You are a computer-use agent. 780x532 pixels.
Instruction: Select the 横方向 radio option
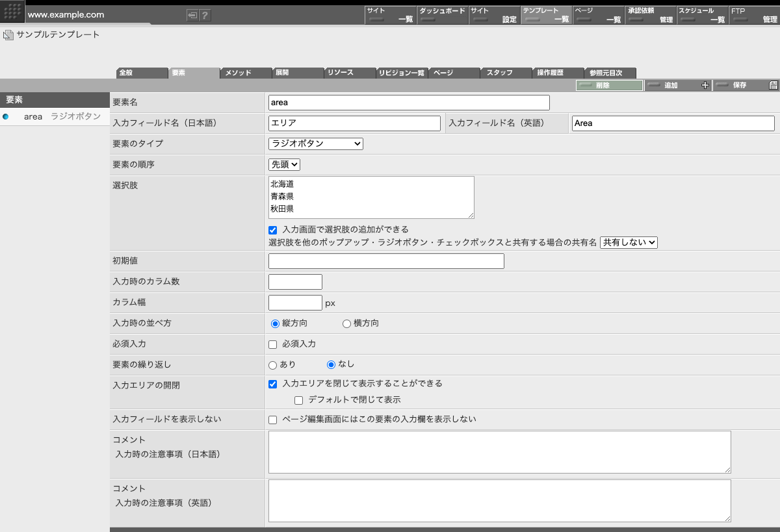pyautogui.click(x=346, y=323)
